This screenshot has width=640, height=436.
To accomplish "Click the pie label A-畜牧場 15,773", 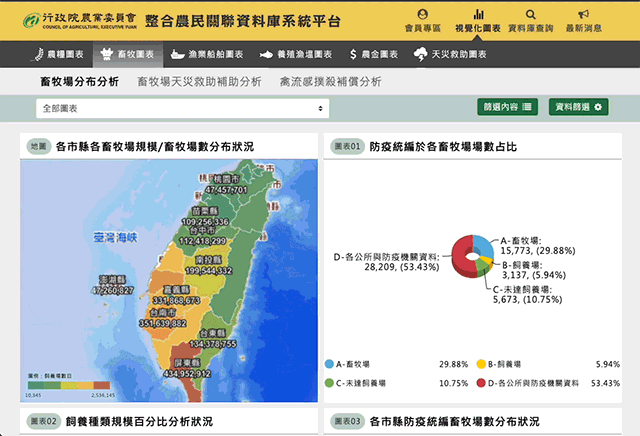I will point(538,246).
